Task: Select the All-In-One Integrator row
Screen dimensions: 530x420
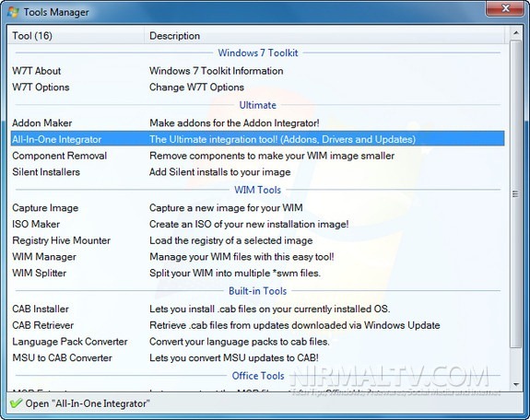Action: tap(257, 139)
